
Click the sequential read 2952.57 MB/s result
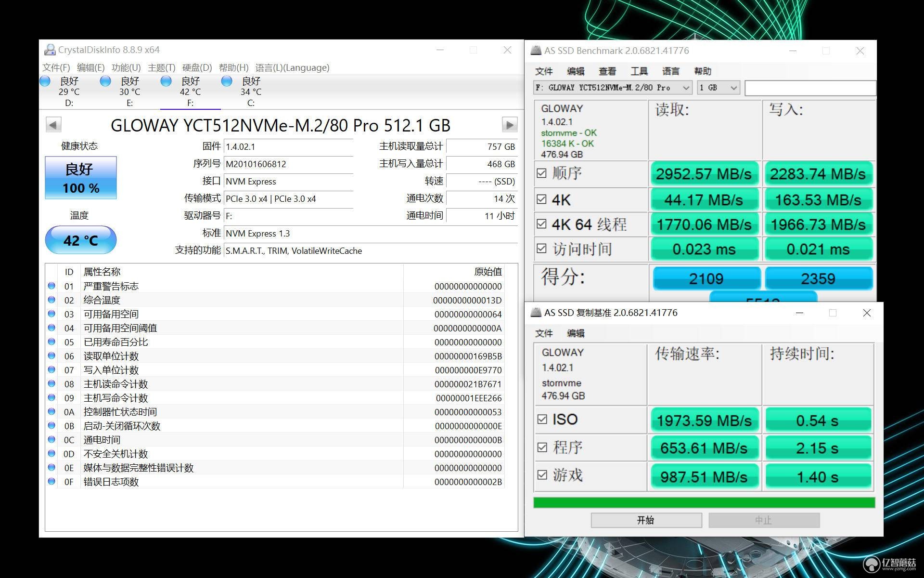704,173
